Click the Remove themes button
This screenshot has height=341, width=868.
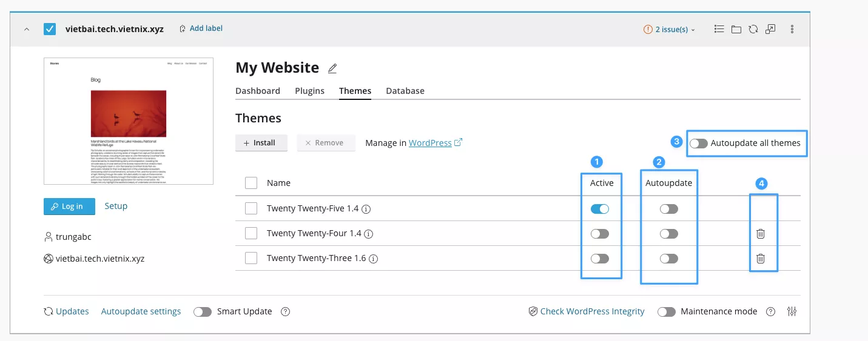326,143
